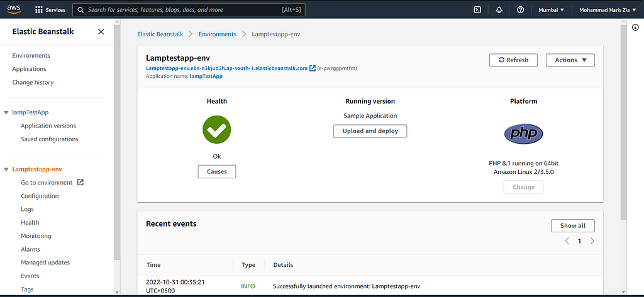Open Logs in sidebar
This screenshot has height=297, width=644.
pyautogui.click(x=28, y=209)
